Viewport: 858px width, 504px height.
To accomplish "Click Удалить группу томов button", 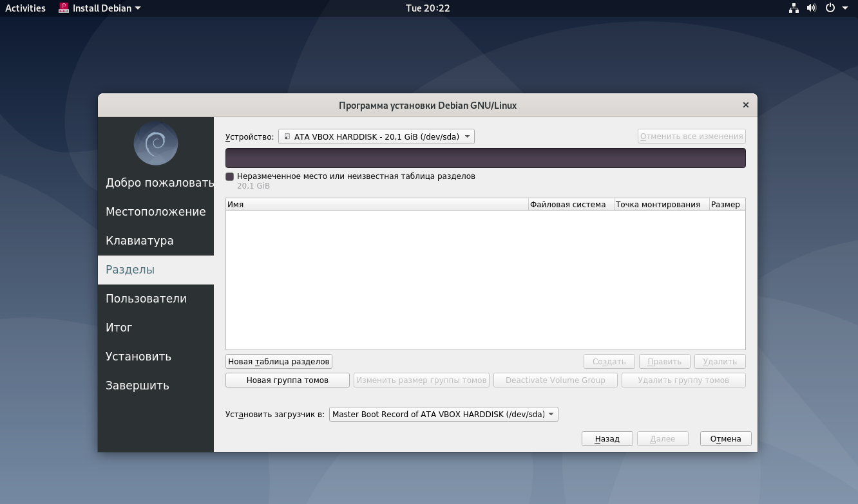I will pyautogui.click(x=683, y=380).
